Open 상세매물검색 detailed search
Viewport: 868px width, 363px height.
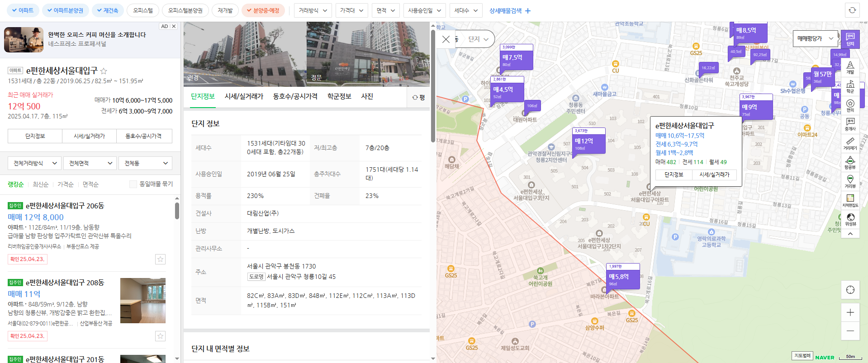point(510,10)
